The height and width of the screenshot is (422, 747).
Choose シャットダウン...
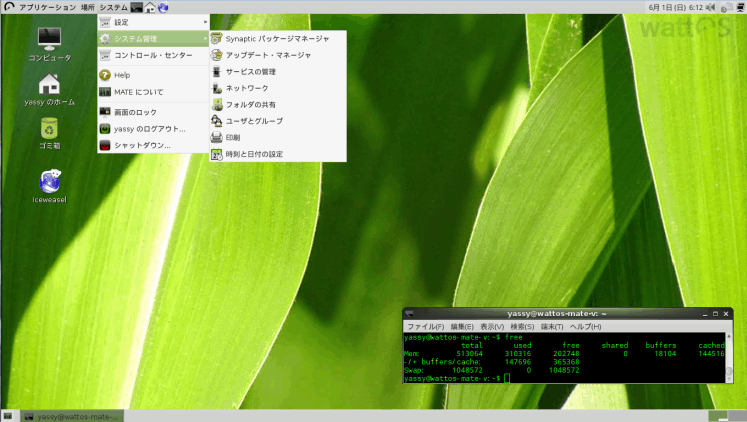[x=153, y=145]
